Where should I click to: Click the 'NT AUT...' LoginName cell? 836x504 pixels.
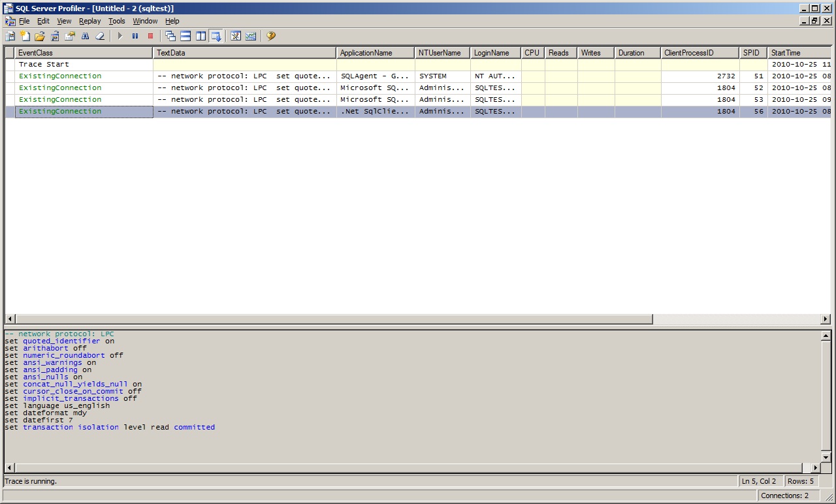496,76
